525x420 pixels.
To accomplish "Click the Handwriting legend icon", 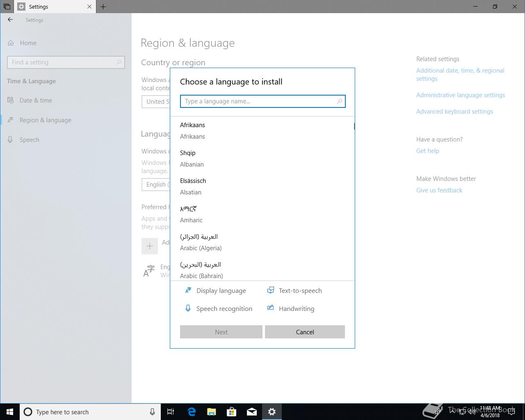I will (x=270, y=308).
